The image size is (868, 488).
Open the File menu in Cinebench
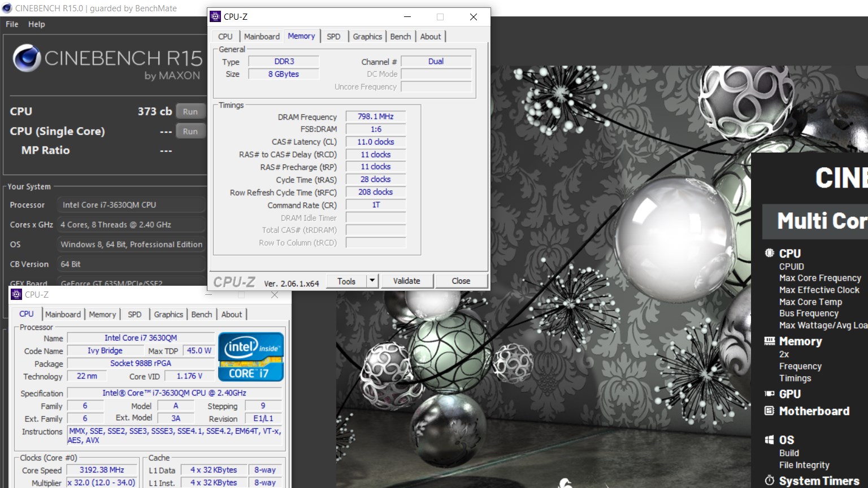12,24
